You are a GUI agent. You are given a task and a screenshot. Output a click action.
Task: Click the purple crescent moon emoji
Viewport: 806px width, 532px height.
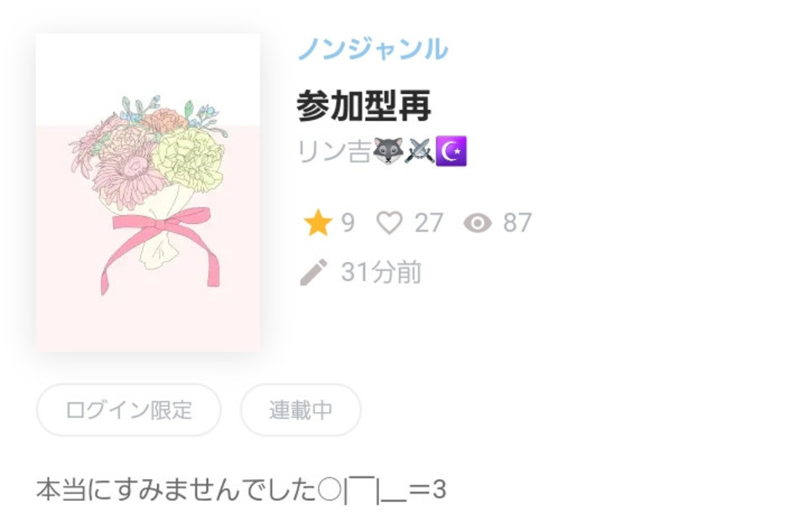451,151
